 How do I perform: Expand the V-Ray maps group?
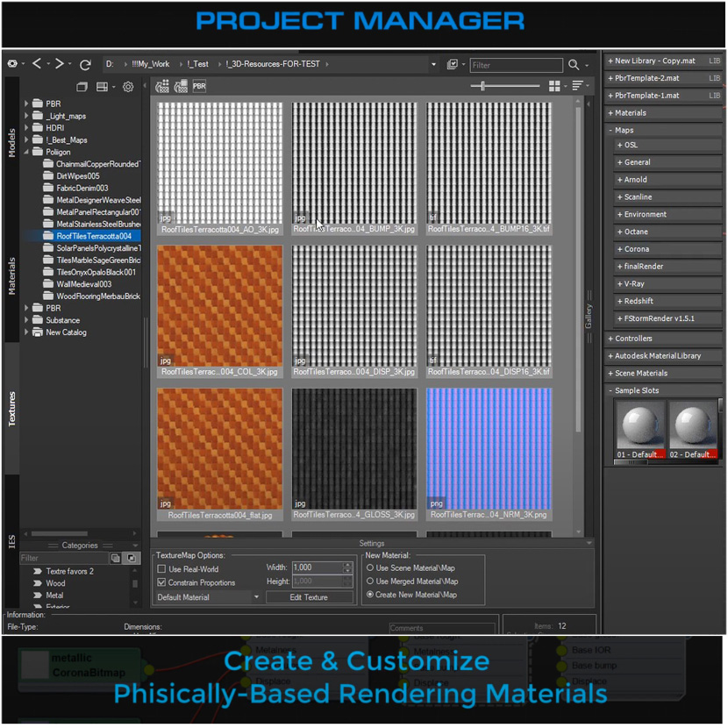tap(620, 283)
